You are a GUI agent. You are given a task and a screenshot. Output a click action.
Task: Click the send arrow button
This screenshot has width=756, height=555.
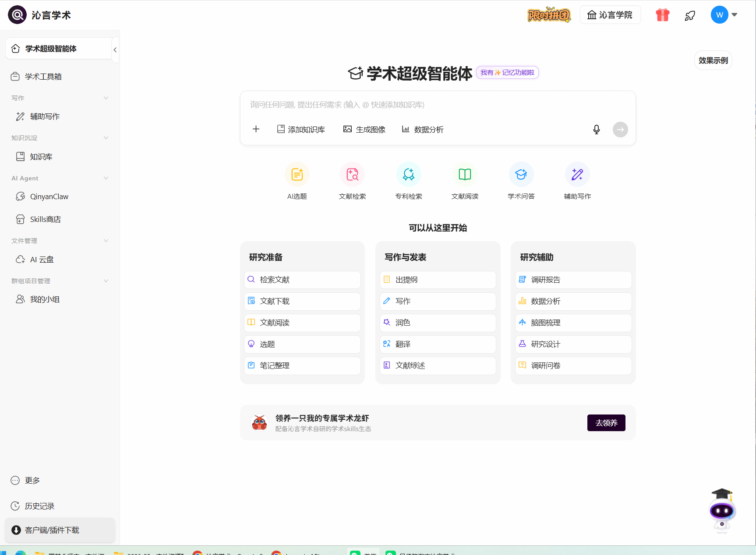(620, 130)
